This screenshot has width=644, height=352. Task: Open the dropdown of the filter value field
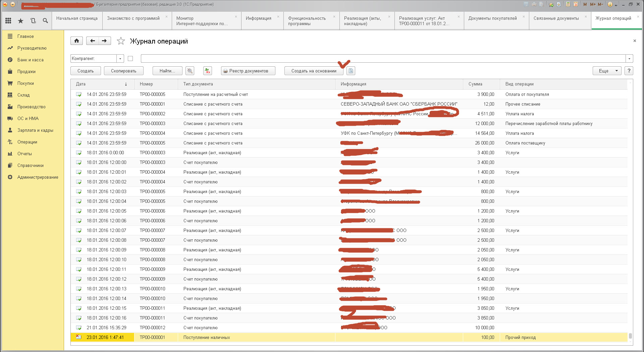point(629,59)
